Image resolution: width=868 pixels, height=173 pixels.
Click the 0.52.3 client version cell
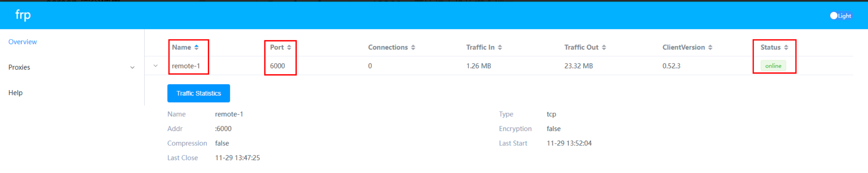(x=671, y=66)
